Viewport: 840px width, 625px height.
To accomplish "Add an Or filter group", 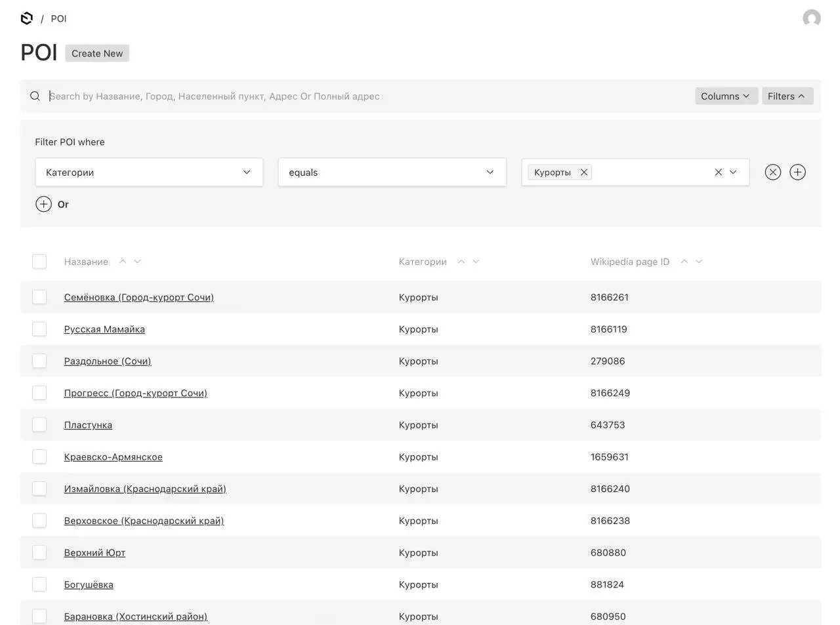I will click(x=52, y=204).
